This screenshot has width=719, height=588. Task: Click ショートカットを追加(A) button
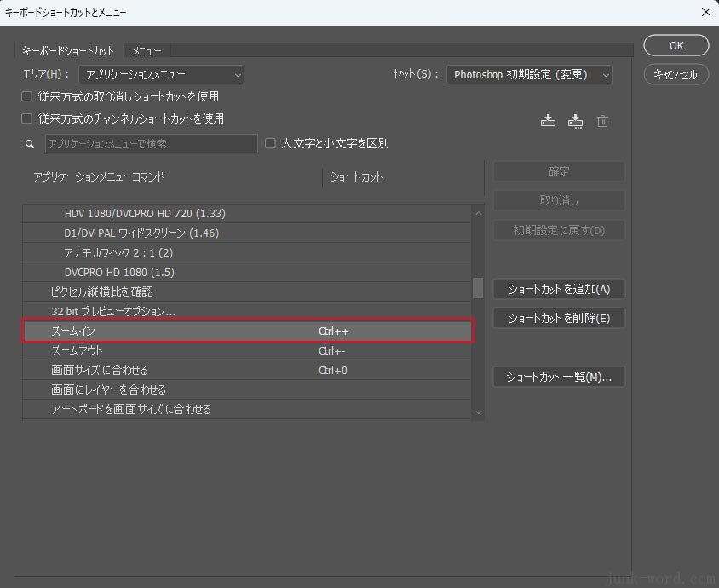[559, 289]
